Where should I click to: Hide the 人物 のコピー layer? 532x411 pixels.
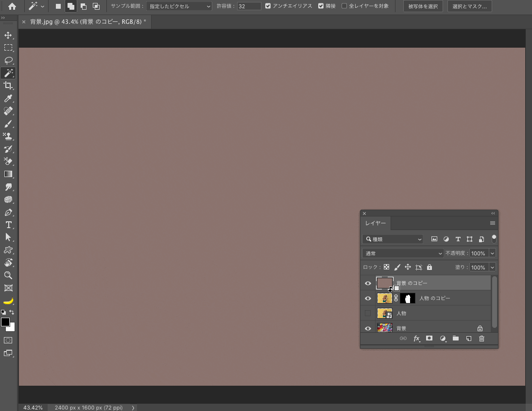coord(368,298)
